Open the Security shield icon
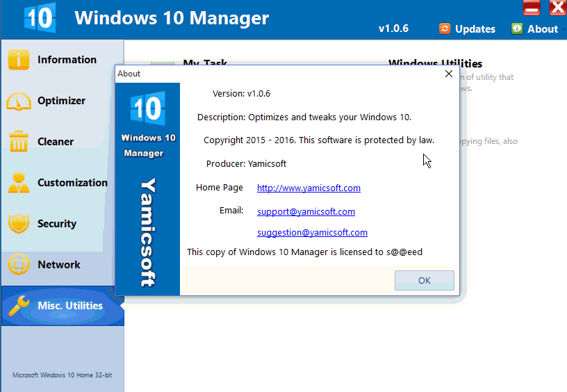The image size is (567, 392). coord(18,224)
